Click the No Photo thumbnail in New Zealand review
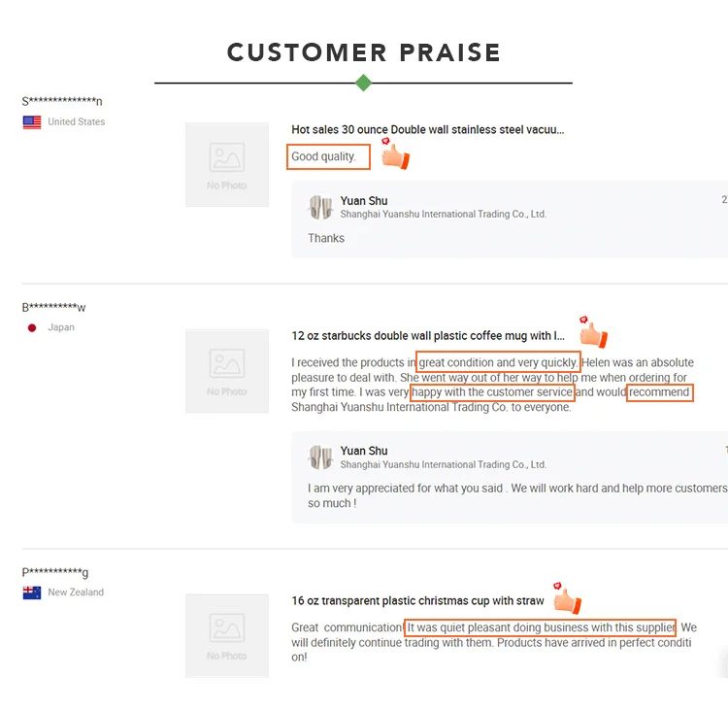The height and width of the screenshot is (711, 728). (x=227, y=635)
